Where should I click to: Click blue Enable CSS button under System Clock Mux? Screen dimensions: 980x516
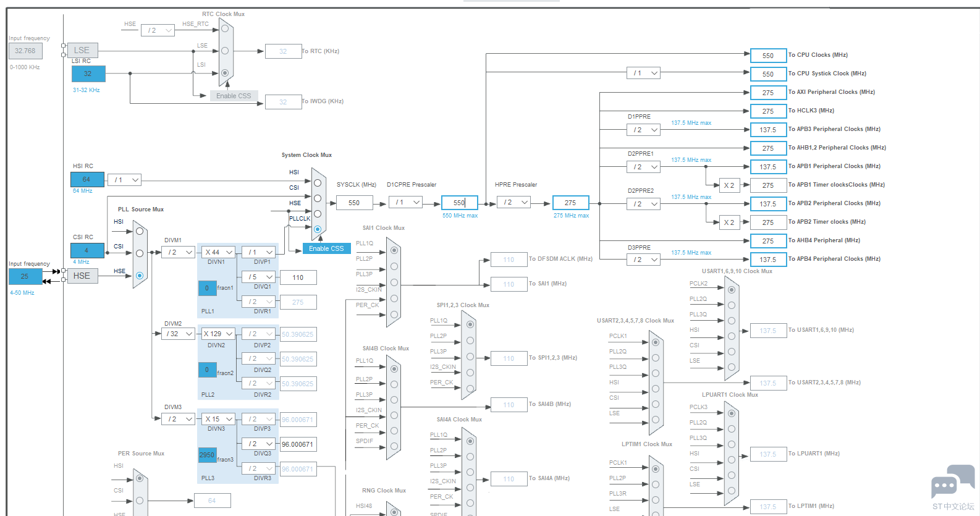point(326,248)
